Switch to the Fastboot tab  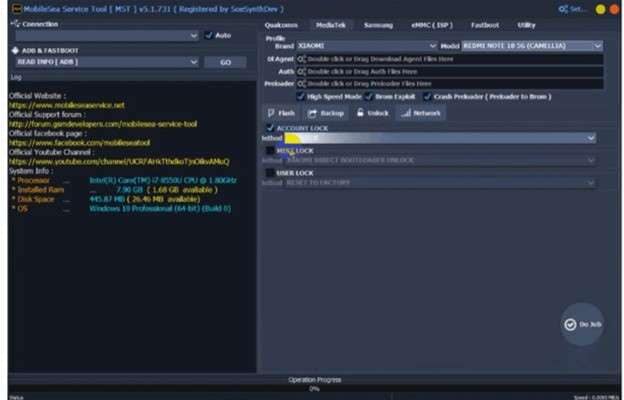coord(485,25)
